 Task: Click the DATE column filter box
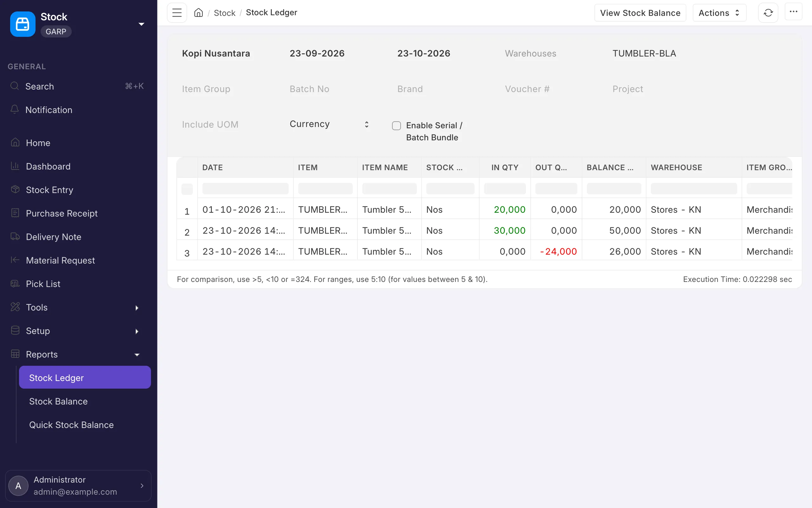click(245, 189)
